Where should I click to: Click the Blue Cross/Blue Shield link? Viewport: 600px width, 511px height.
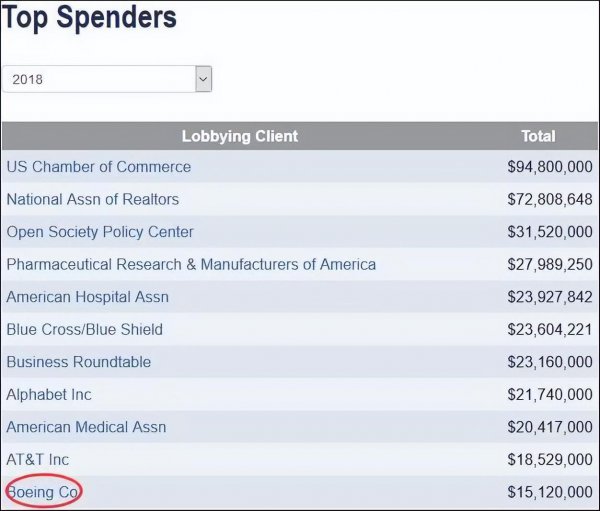pos(84,329)
